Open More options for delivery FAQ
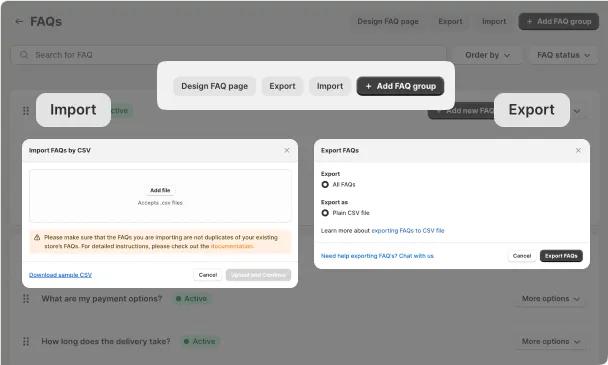 (551, 341)
